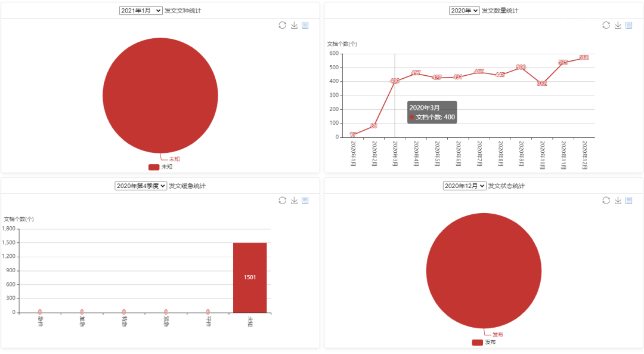
Task: Show data view of 发文数量统计 chart
Action: (629, 25)
